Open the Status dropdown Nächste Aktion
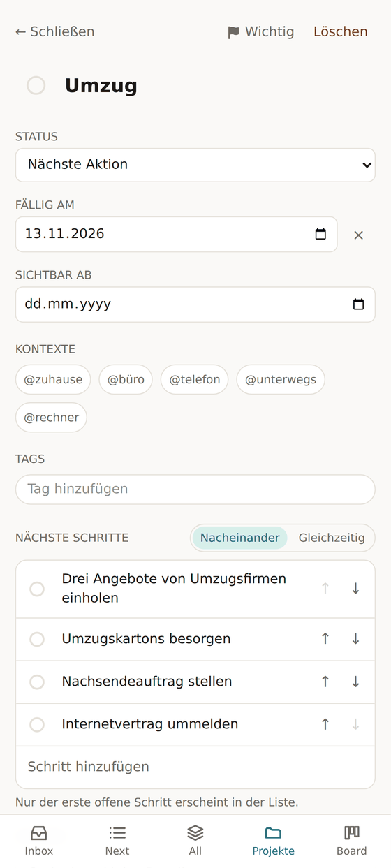Viewport: 391px width, 868px height. pyautogui.click(x=195, y=165)
